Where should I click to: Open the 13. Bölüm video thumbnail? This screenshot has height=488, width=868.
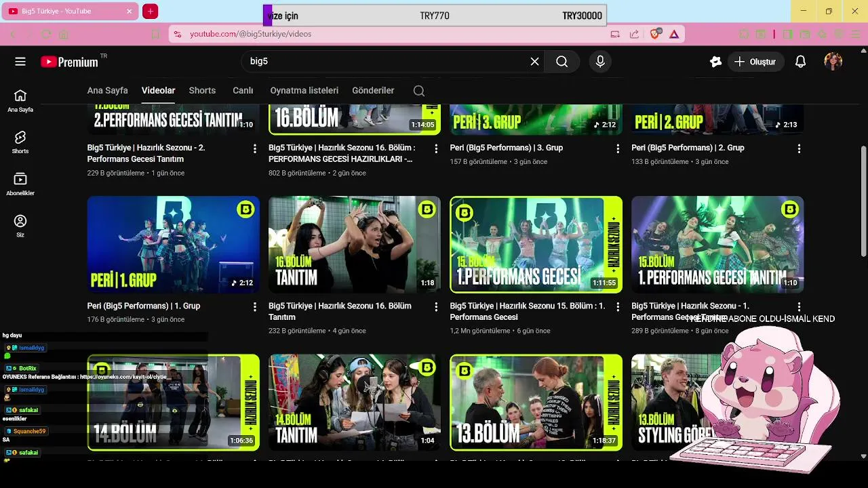[x=536, y=403]
